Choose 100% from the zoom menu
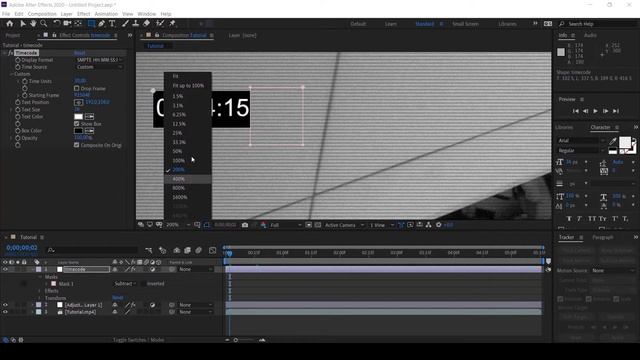 188,160
